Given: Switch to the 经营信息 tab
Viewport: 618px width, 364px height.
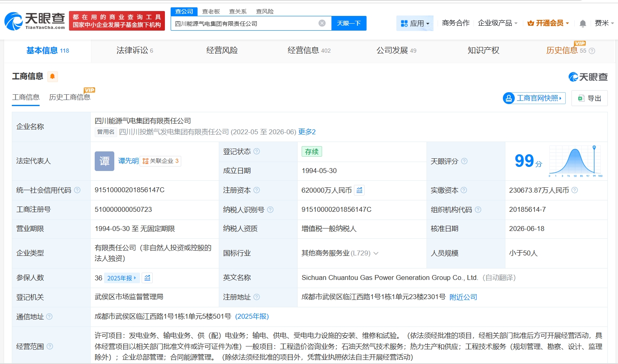Looking at the screenshot, I should (309, 51).
